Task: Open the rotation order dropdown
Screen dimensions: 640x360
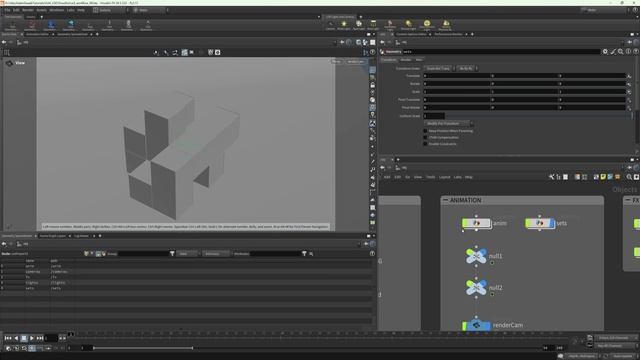Action: (x=467, y=68)
